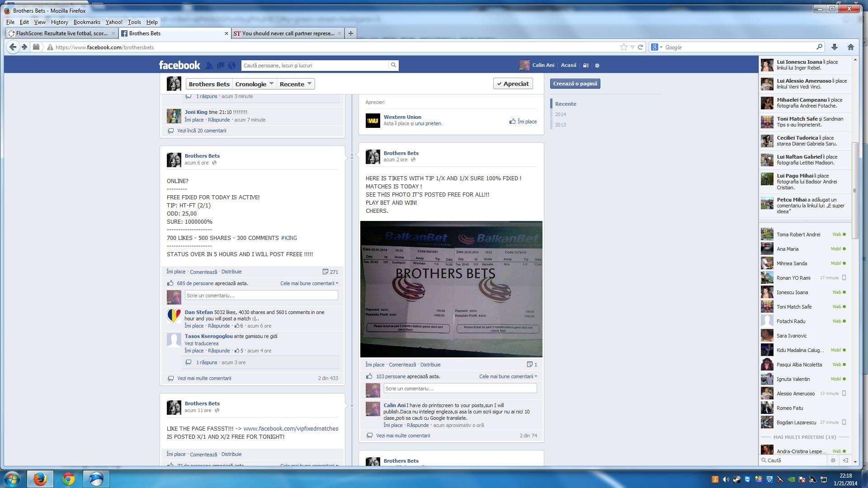The width and height of the screenshot is (868, 488).
Task: Open the Bookmarks menu
Action: (x=87, y=22)
